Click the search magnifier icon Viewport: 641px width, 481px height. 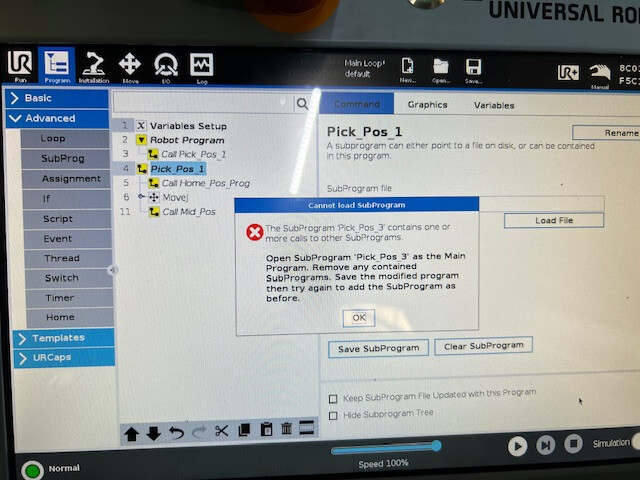pos(302,104)
